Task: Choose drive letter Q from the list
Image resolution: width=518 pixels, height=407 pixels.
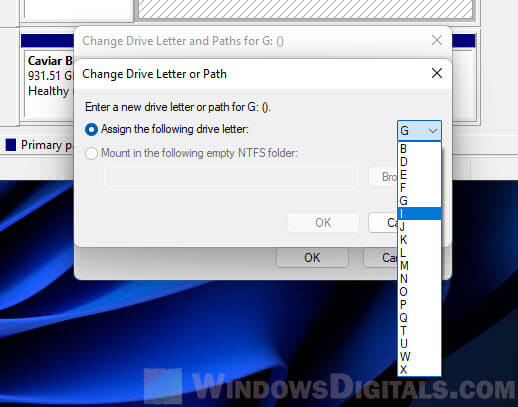Action: pyautogui.click(x=419, y=318)
